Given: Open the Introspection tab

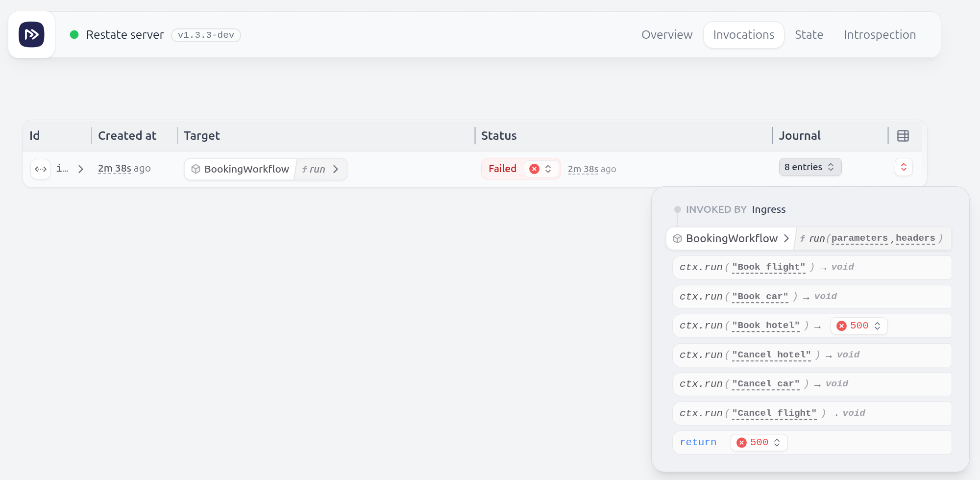Looking at the screenshot, I should click(880, 35).
